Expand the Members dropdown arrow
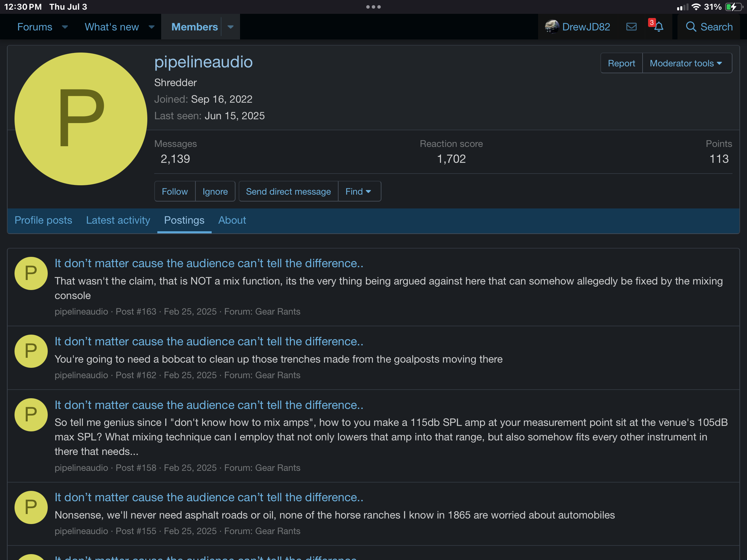The image size is (747, 560). pyautogui.click(x=231, y=27)
